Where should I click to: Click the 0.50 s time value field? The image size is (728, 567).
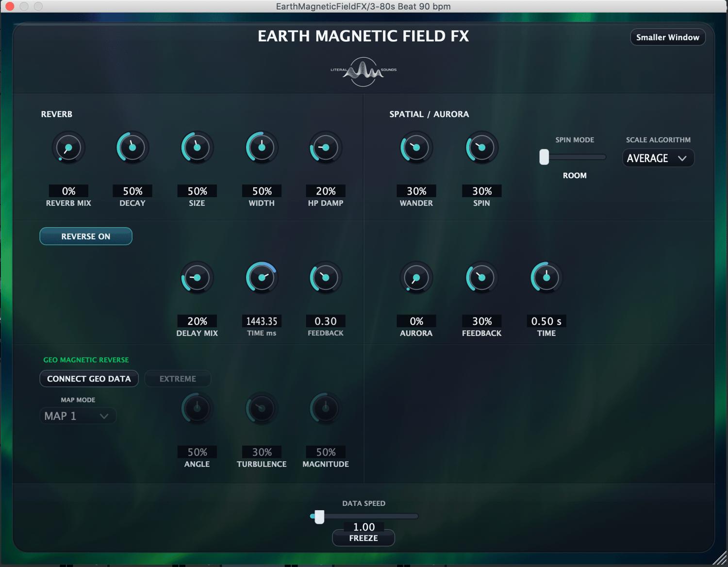tap(546, 321)
